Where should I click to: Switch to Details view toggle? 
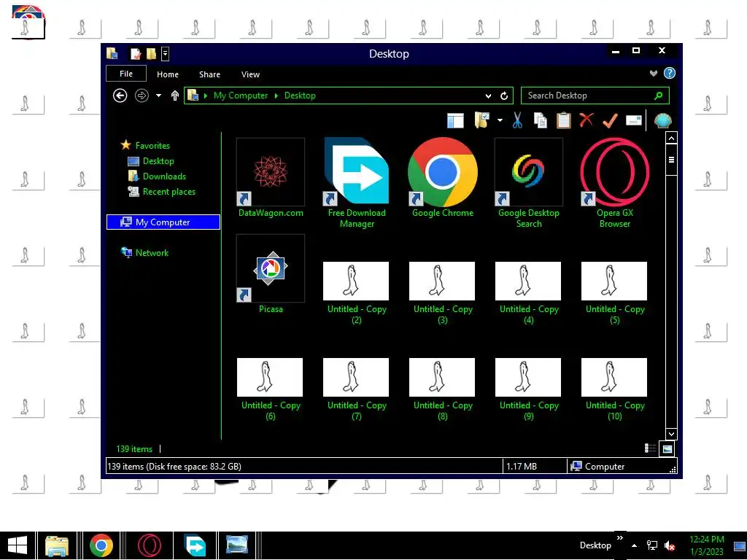click(x=650, y=448)
